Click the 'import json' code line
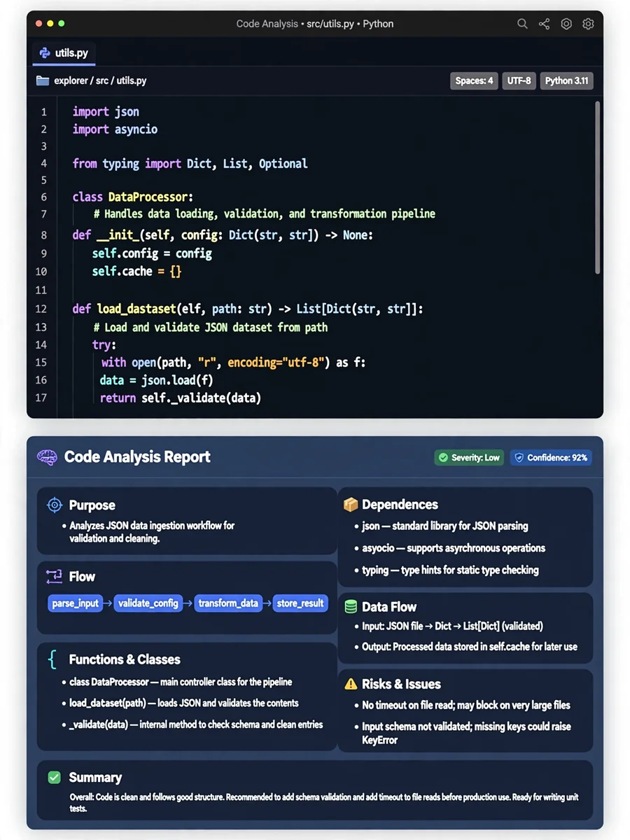630x840 pixels. 106,112
